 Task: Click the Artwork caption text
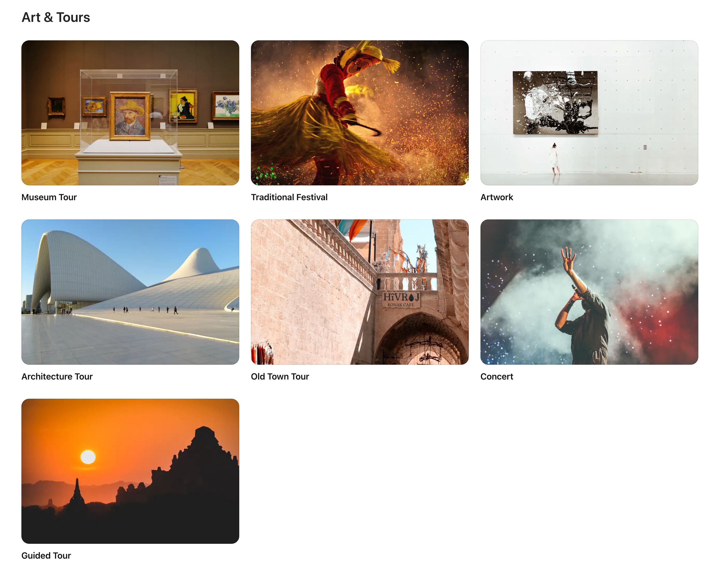[x=497, y=197]
